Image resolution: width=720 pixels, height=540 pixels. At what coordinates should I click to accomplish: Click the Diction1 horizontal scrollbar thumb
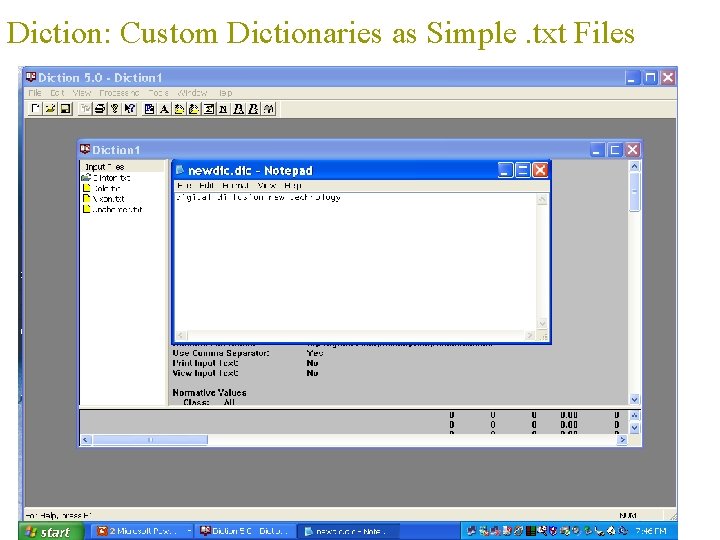(150, 440)
